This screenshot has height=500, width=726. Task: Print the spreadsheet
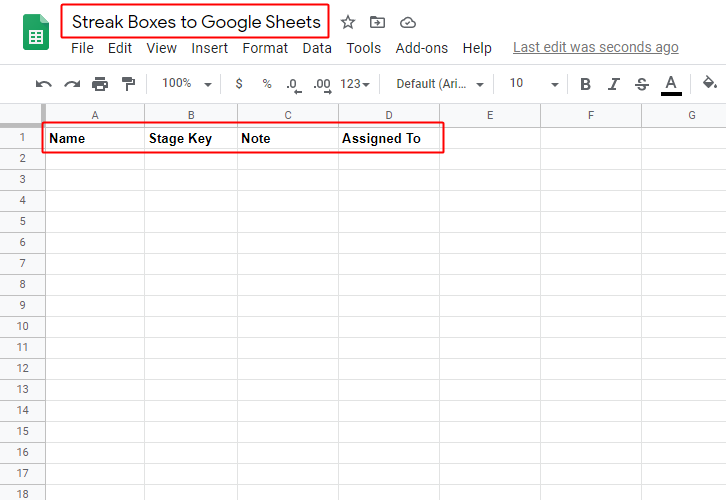(100, 84)
